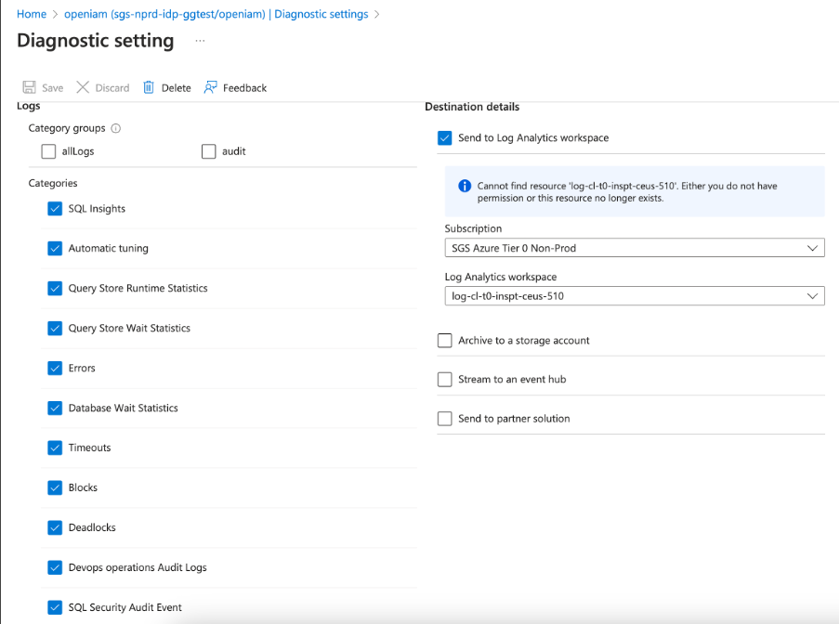Image resolution: width=840 pixels, height=624 pixels.
Task: Click the Discard X icon
Action: tap(83, 87)
